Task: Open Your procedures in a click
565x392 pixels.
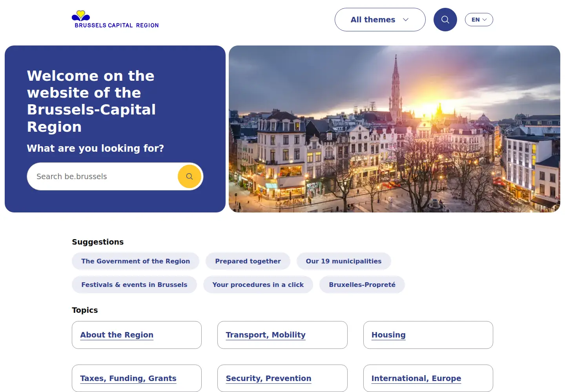Action: click(x=258, y=285)
